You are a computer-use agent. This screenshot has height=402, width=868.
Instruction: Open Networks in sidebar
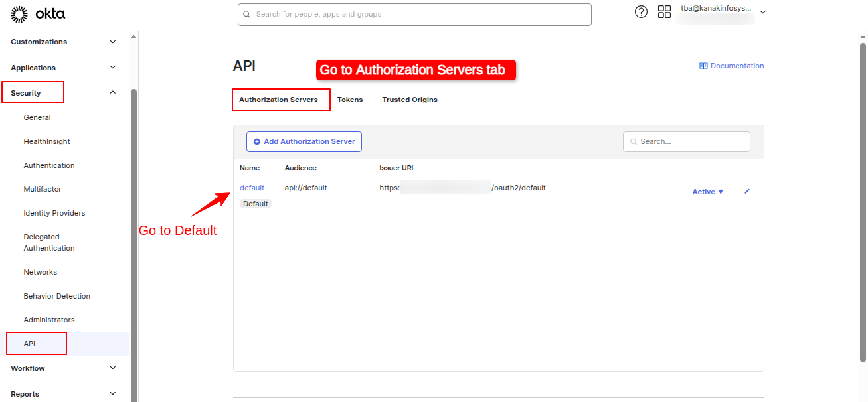coord(41,272)
